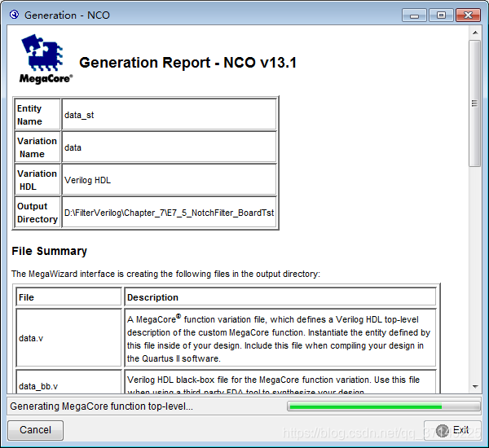This screenshot has height=448, width=489.
Task: Click the vertical scrollbar thumb
Action: click(x=475, y=103)
